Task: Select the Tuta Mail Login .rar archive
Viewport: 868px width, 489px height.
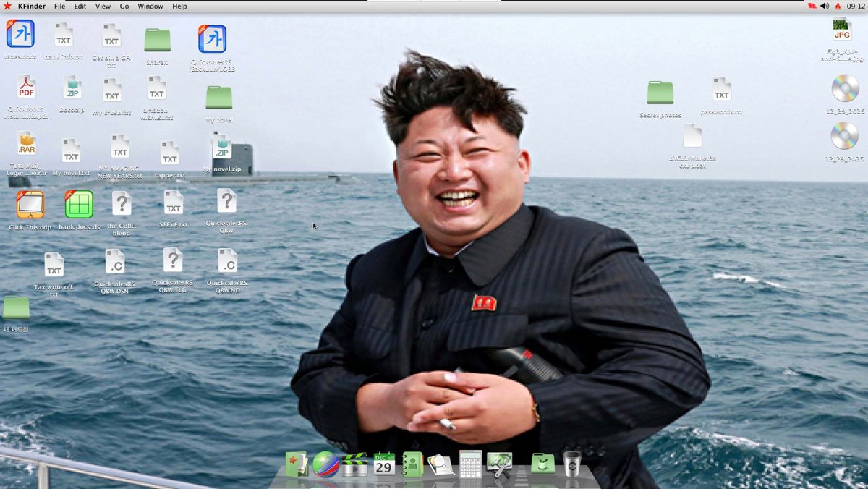Action: pos(27,144)
